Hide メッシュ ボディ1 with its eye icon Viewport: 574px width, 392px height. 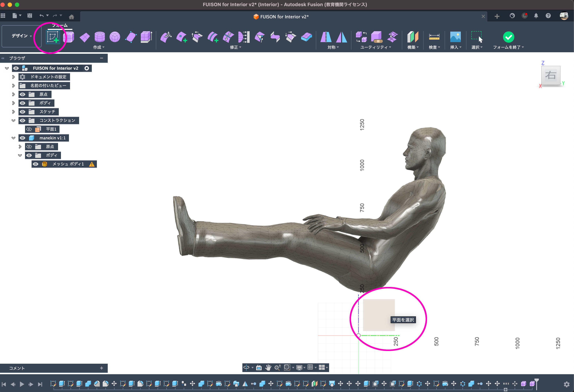36,164
